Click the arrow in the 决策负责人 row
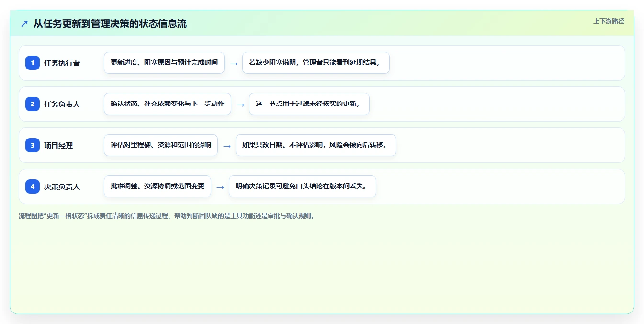Image resolution: width=644 pixels, height=324 pixels. pos(220,187)
